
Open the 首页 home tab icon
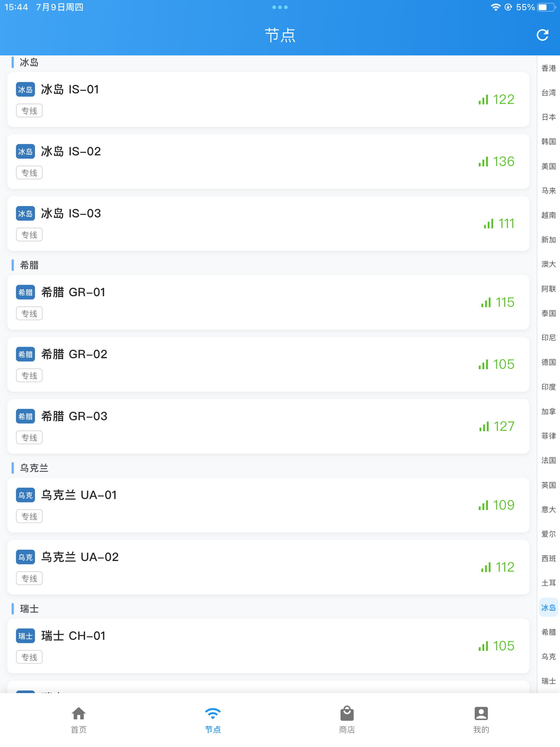79,714
